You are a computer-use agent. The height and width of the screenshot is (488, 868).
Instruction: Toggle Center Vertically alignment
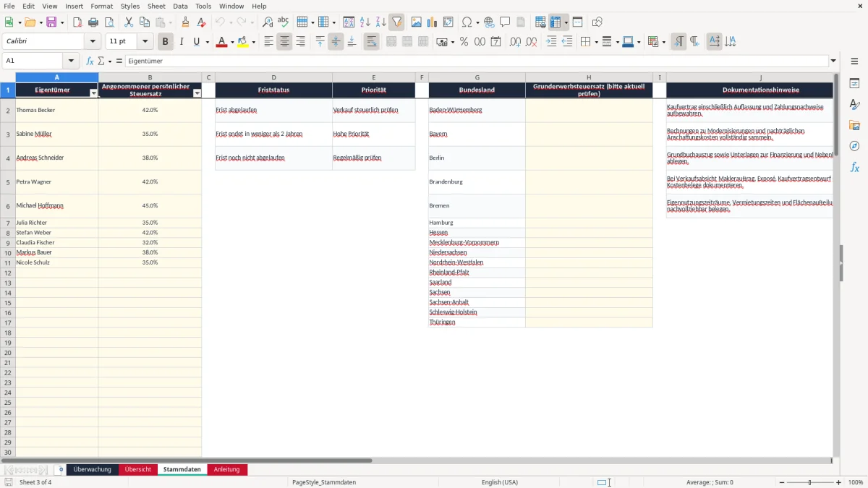336,42
